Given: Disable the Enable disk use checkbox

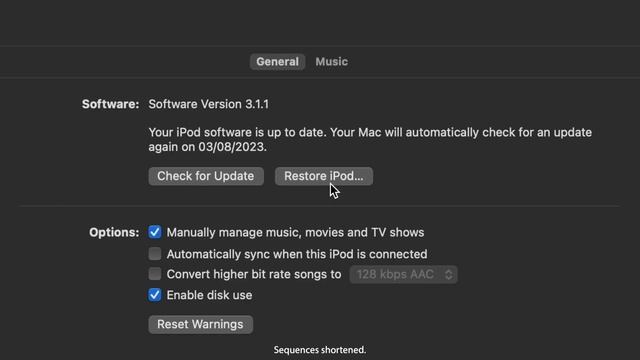Looking at the screenshot, I should click(x=155, y=294).
